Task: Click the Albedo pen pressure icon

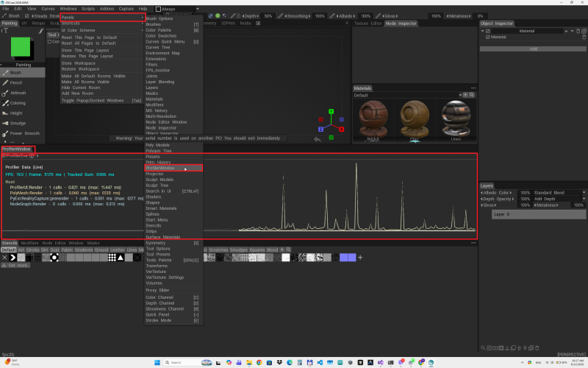Action: coord(332,15)
